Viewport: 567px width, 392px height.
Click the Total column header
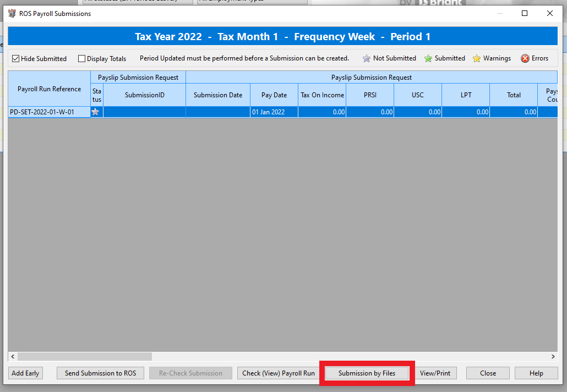tap(514, 95)
